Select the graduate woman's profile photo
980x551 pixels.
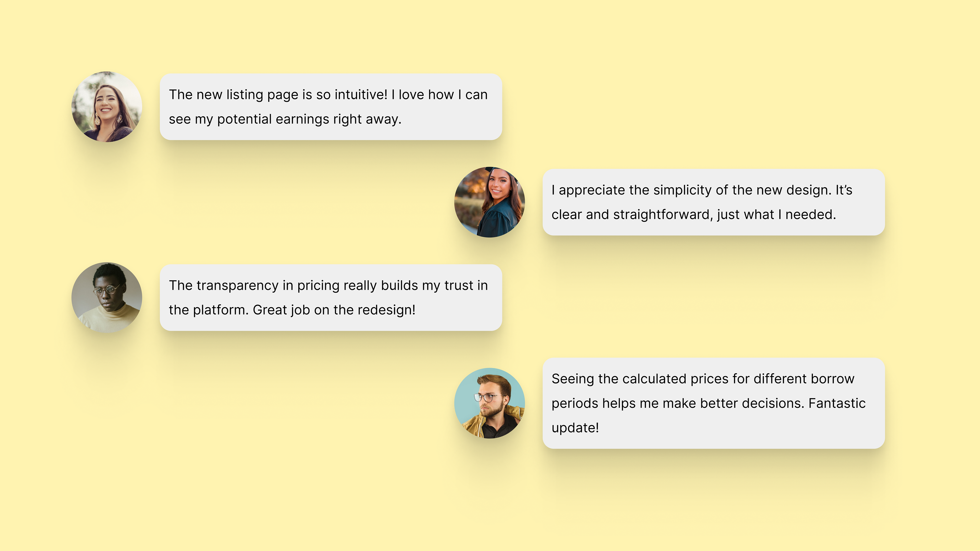(x=490, y=202)
